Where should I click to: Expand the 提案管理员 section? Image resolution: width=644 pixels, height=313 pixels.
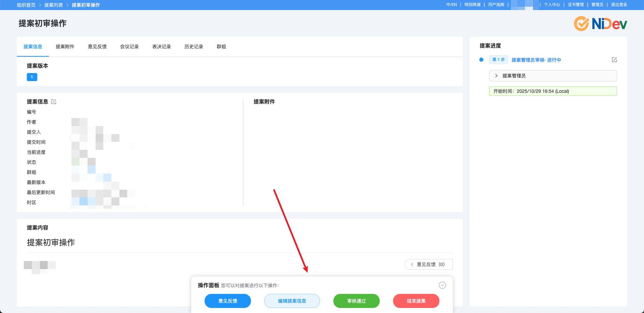click(496, 75)
